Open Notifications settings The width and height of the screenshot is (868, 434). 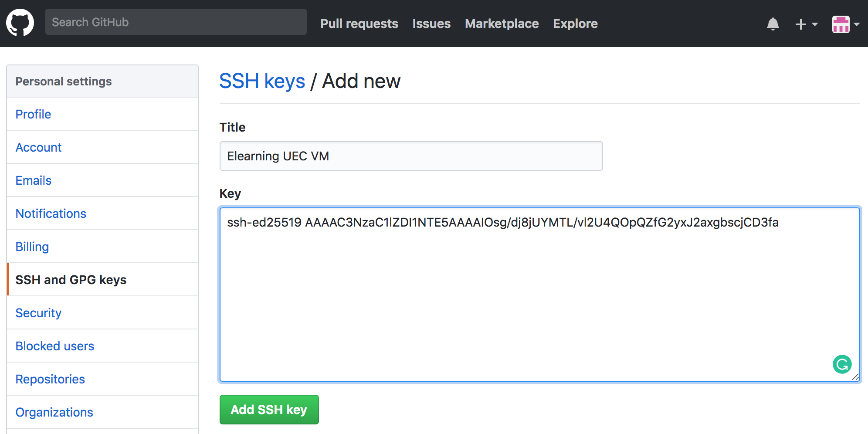pyautogui.click(x=102, y=214)
